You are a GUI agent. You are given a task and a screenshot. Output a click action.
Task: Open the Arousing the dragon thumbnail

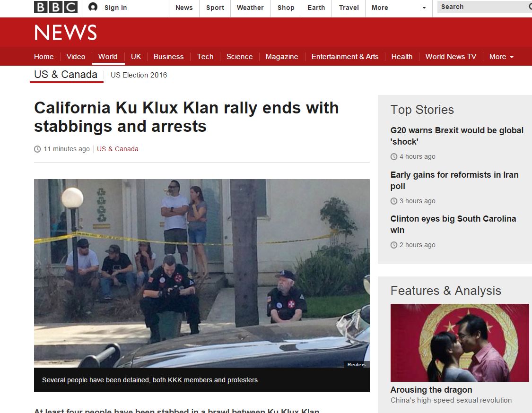tap(460, 343)
